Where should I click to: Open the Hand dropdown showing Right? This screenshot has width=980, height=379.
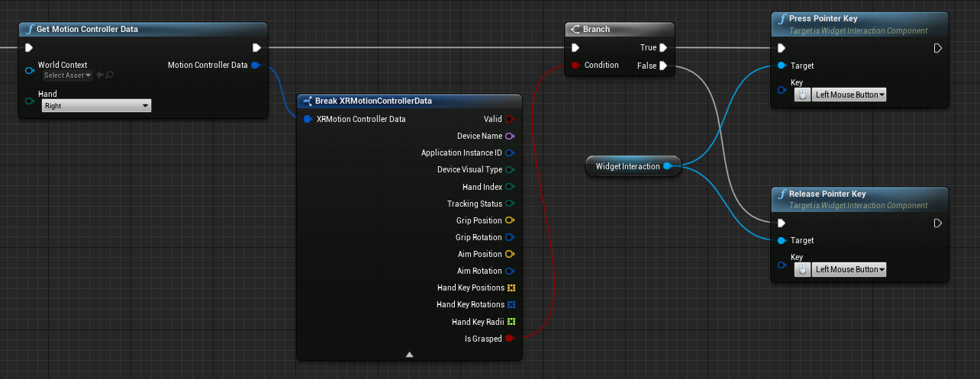coord(96,106)
